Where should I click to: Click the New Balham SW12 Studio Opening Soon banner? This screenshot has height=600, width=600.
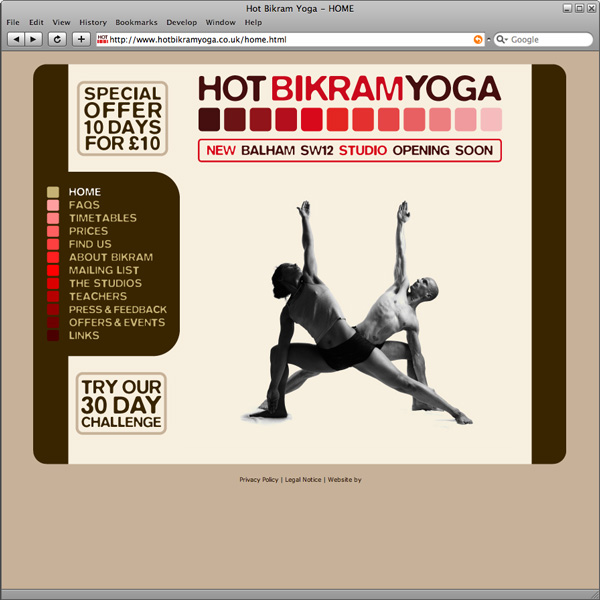tap(350, 150)
